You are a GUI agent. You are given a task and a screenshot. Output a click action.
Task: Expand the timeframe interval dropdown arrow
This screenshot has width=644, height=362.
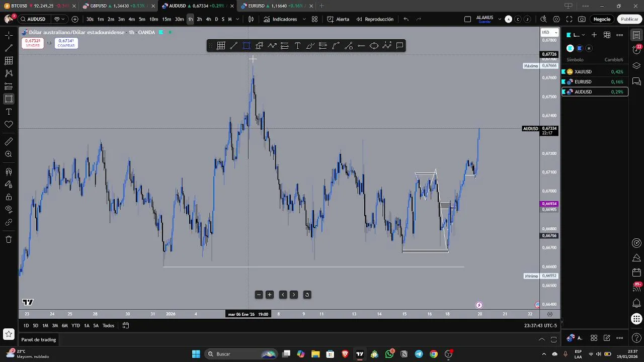236,19
